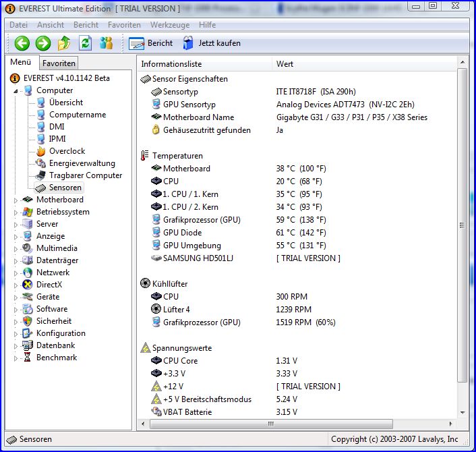Click the Overclock flame icon
This screenshot has height=452, width=476.
tap(40, 151)
